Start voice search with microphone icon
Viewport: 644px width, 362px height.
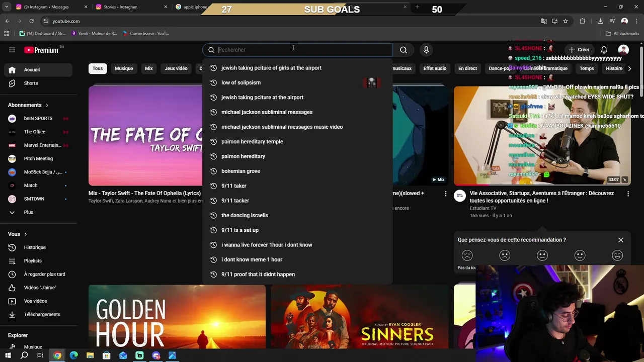426,50
